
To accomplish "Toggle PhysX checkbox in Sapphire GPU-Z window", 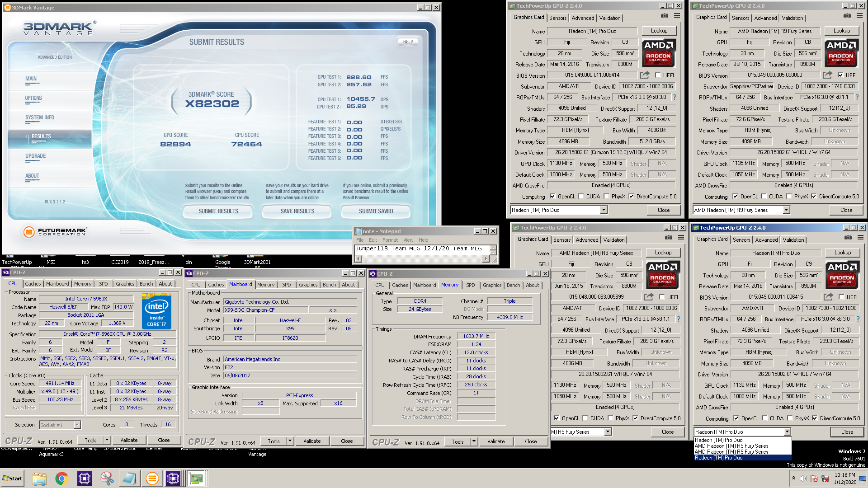I will (789, 197).
